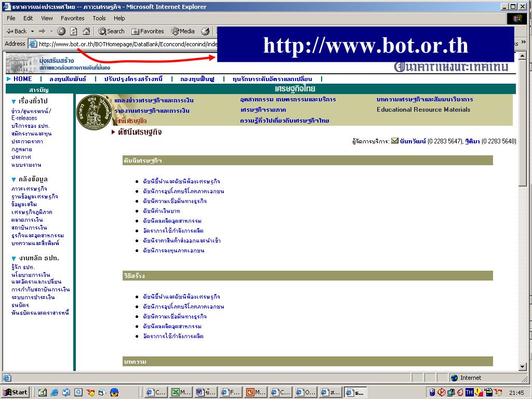The height and width of the screenshot is (399, 532).
Task: Open the ความรู้ทั่วไปเกี่ยวกับเศรษฐกิจไทย link
Action: (x=285, y=121)
